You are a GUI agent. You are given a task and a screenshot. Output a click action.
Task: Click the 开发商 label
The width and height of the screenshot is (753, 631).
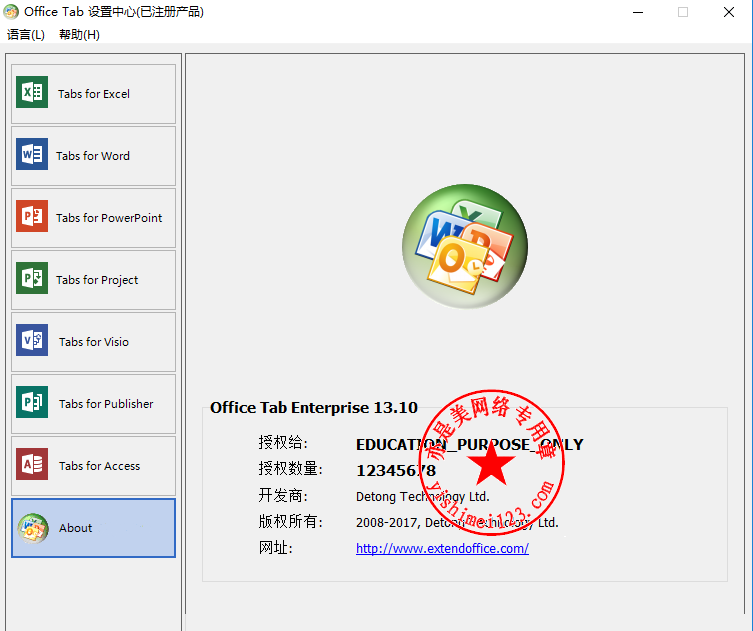[283, 495]
